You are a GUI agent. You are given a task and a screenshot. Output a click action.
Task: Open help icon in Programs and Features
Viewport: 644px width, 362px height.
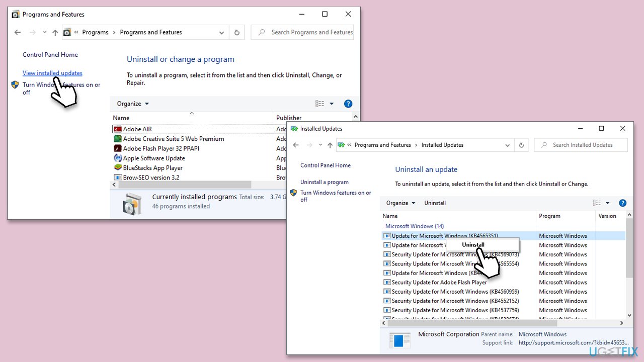(348, 104)
